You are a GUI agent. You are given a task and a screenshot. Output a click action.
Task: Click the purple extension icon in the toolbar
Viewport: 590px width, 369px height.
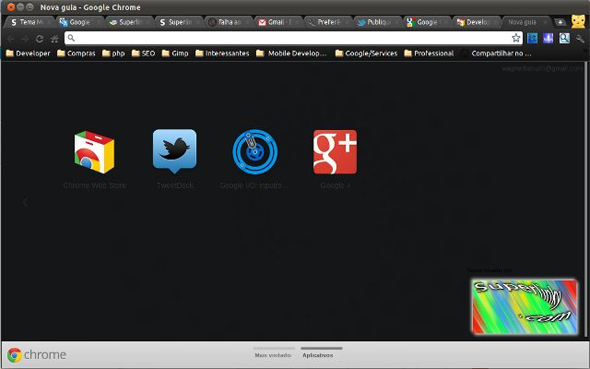point(548,38)
